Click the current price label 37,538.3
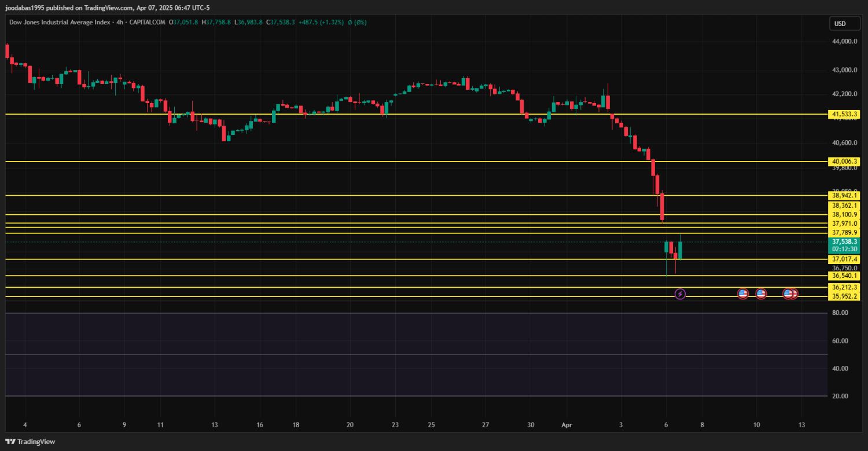Image resolution: width=868 pixels, height=451 pixels. pyautogui.click(x=844, y=241)
